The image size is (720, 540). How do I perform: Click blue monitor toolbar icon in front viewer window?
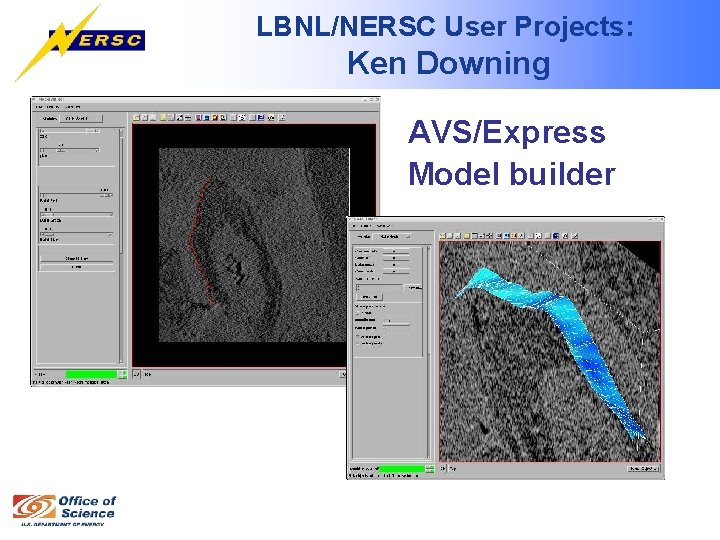[506, 236]
